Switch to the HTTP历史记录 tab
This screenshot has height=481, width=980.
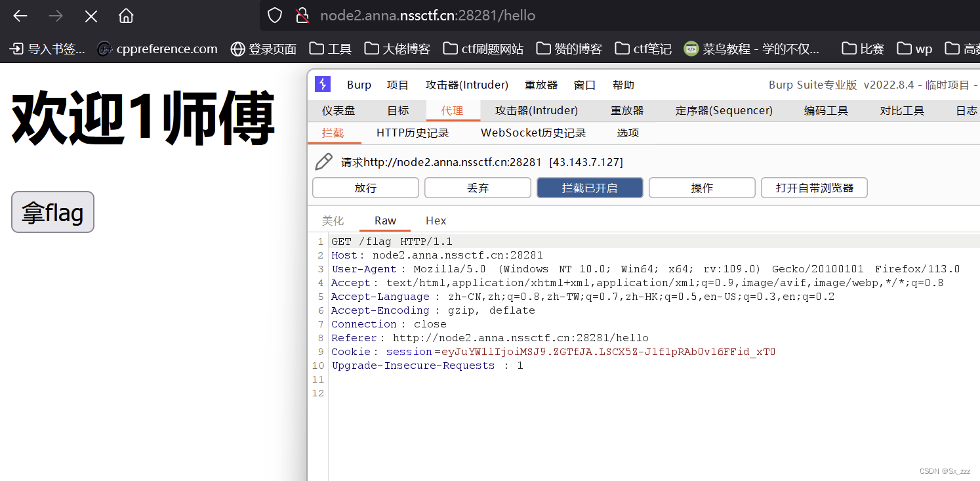pos(412,132)
